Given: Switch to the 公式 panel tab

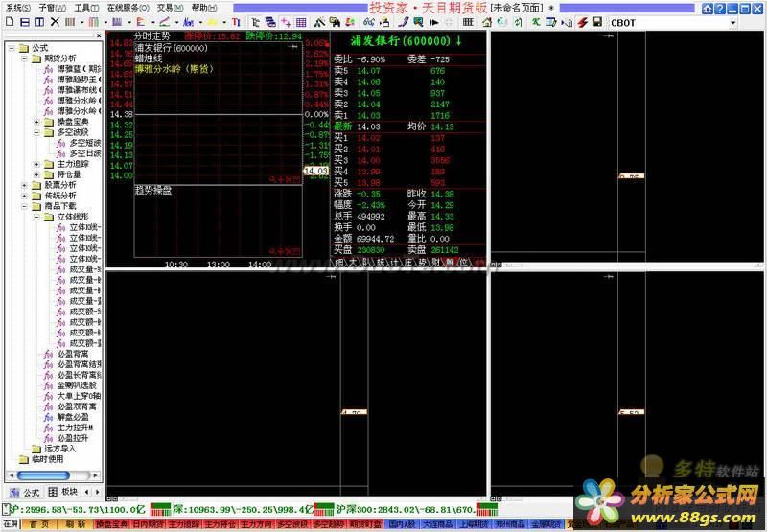Looking at the screenshot, I should (26, 492).
